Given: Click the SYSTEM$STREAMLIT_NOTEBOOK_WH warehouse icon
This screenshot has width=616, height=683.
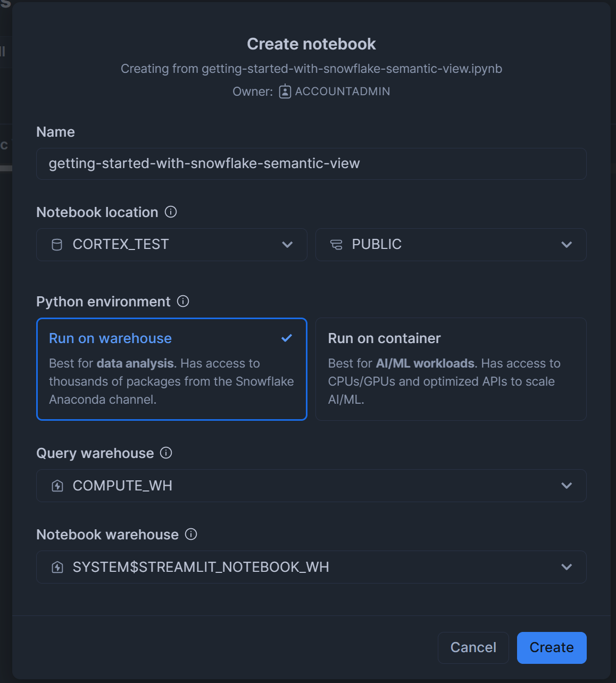Looking at the screenshot, I should click(57, 567).
